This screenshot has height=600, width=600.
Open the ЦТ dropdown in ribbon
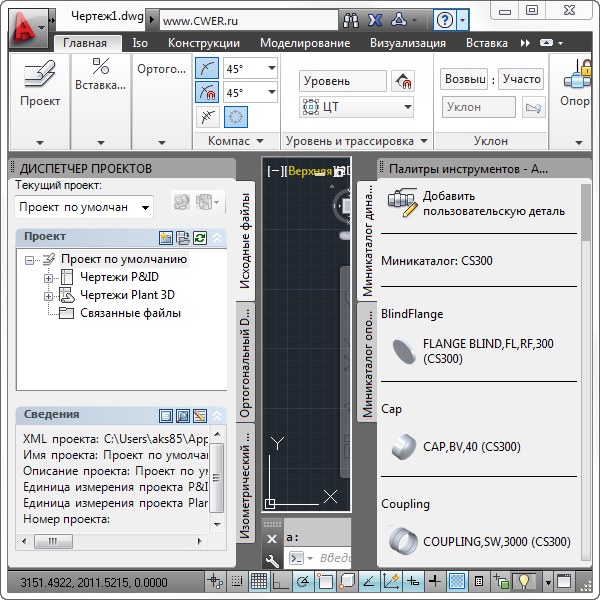click(357, 107)
